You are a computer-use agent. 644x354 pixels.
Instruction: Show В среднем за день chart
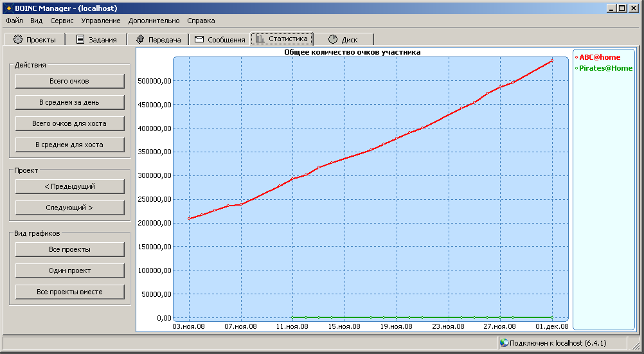coord(69,102)
